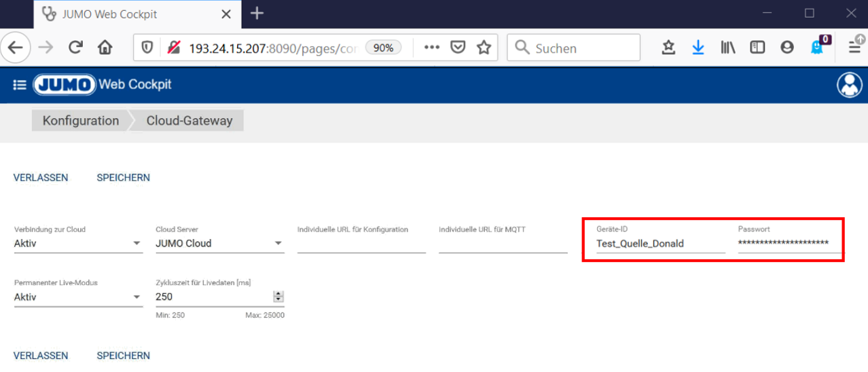
Task: Select the Cloud-Gateway breadcrumb
Action: coord(189,121)
